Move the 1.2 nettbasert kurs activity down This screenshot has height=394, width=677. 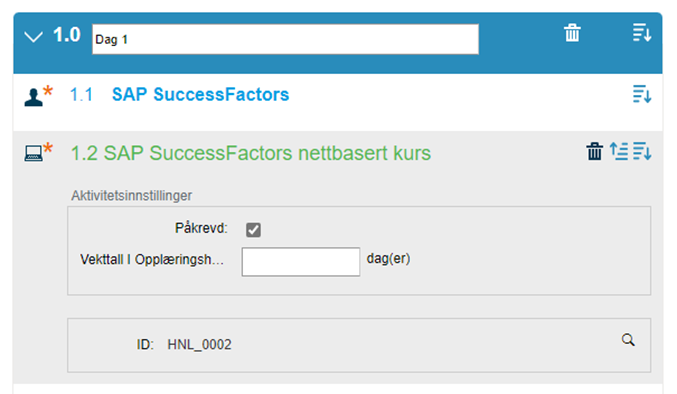pyautogui.click(x=642, y=151)
